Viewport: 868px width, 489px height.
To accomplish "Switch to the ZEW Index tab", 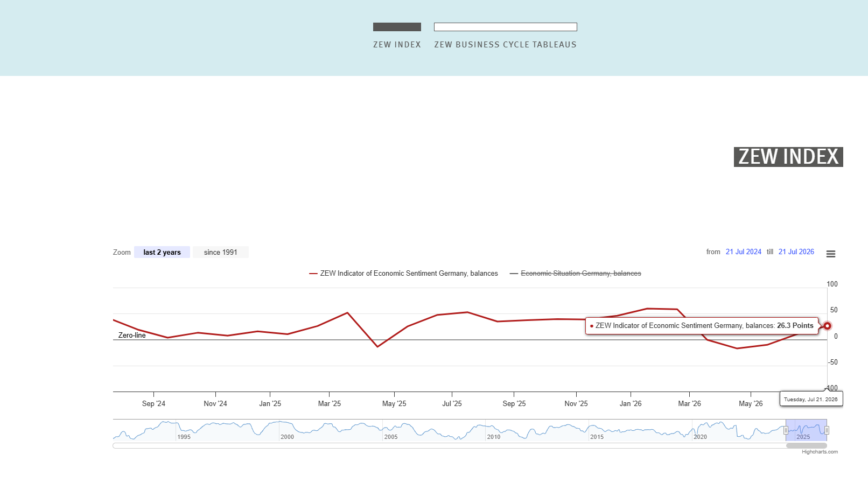I will click(x=397, y=36).
